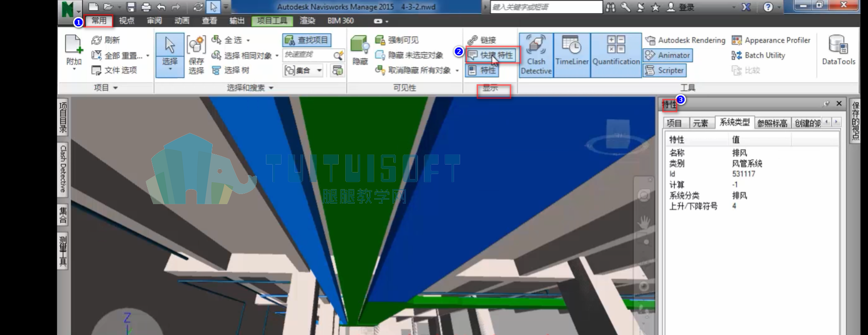Toggle the Scripter window
The width and height of the screenshot is (868, 335).
pyautogui.click(x=664, y=70)
